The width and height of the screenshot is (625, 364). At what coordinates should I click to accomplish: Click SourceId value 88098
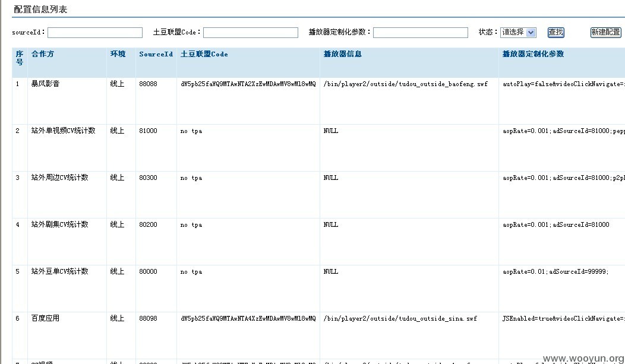[148, 319]
